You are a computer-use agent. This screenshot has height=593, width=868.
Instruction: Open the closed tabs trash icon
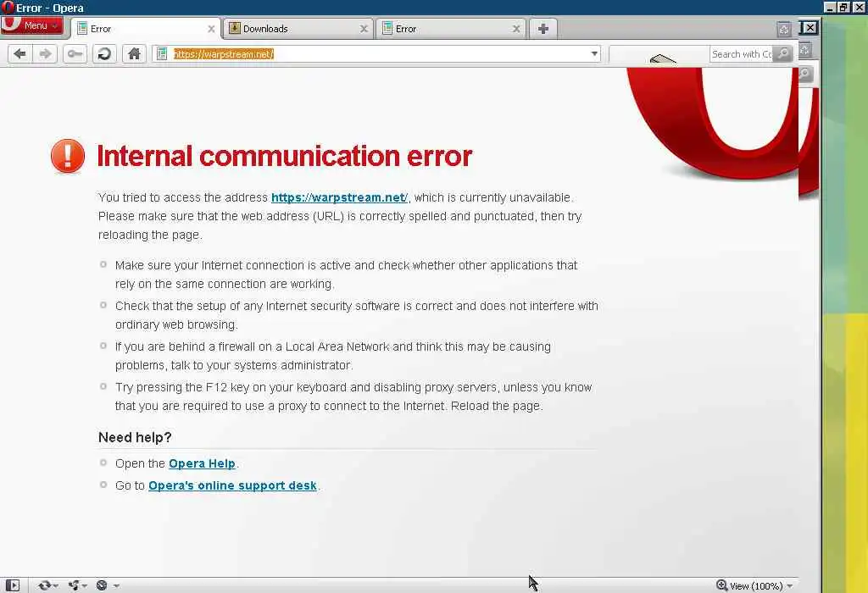pyautogui.click(x=784, y=29)
